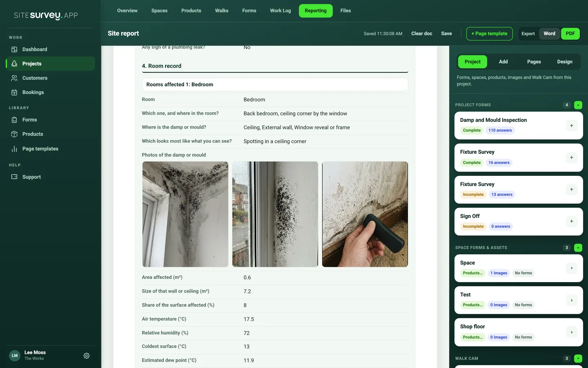Screen dimensions: 588x368
Task: Collapse the Project Forms section
Action: (578, 105)
